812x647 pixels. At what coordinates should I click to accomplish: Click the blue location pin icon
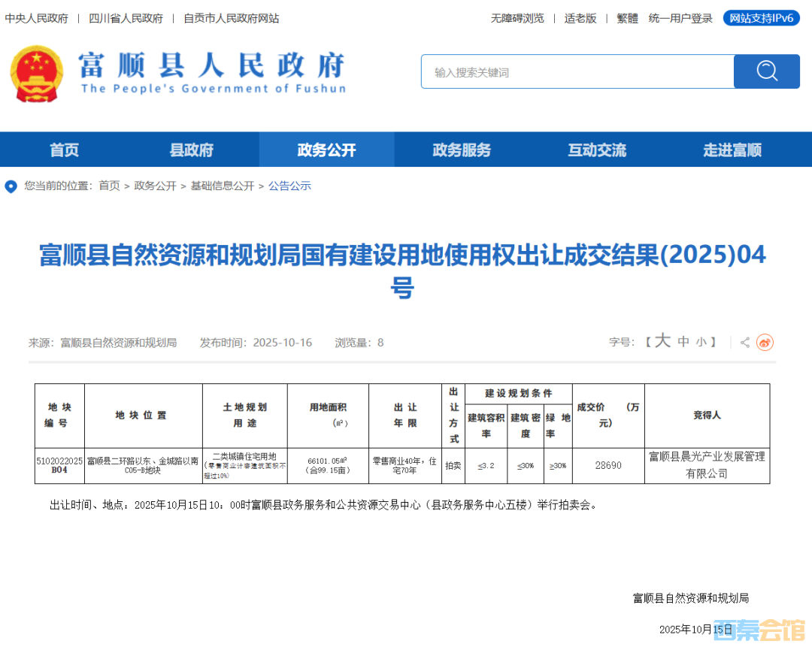pyautogui.click(x=11, y=186)
